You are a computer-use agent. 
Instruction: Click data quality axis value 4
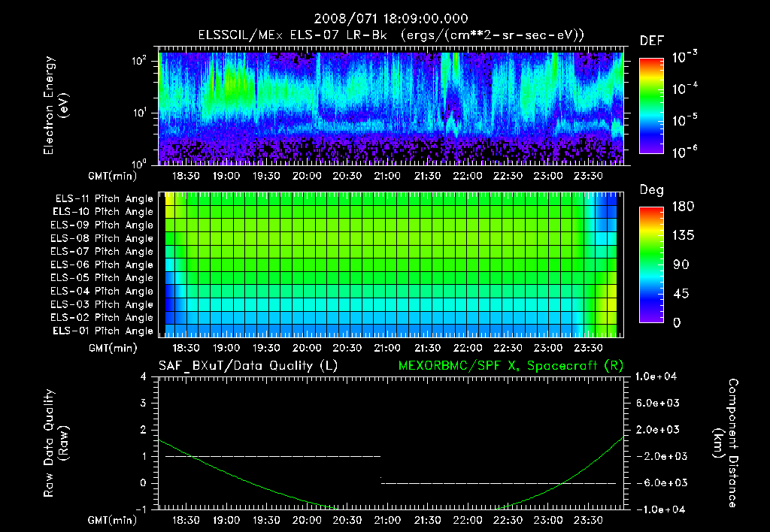click(144, 376)
